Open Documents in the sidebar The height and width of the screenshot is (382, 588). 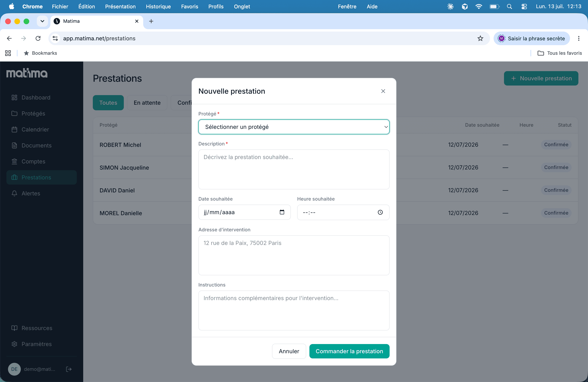pyautogui.click(x=42, y=145)
